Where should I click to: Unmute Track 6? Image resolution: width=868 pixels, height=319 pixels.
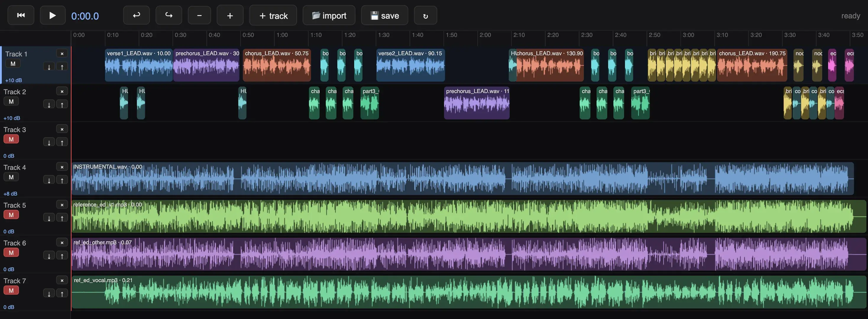11,252
